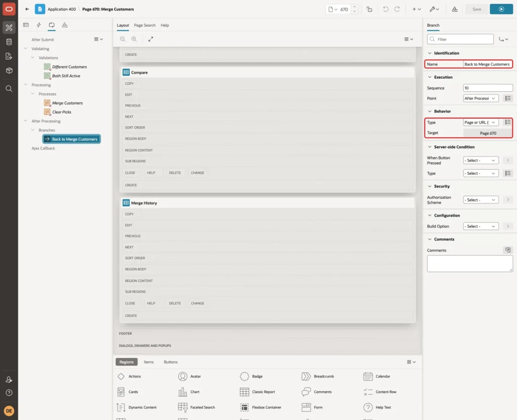
Task: Open the Gallery cube icon in sidebar
Action: (9, 71)
